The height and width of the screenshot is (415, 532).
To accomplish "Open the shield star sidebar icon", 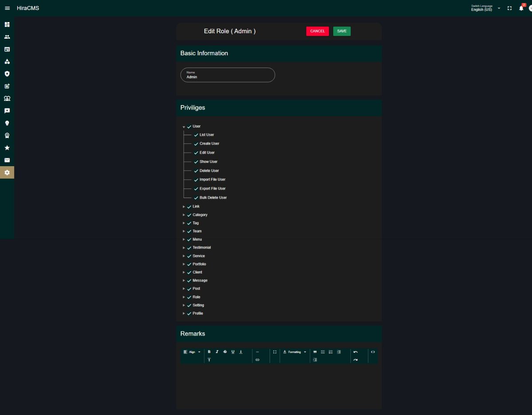I will pyautogui.click(x=7, y=74).
